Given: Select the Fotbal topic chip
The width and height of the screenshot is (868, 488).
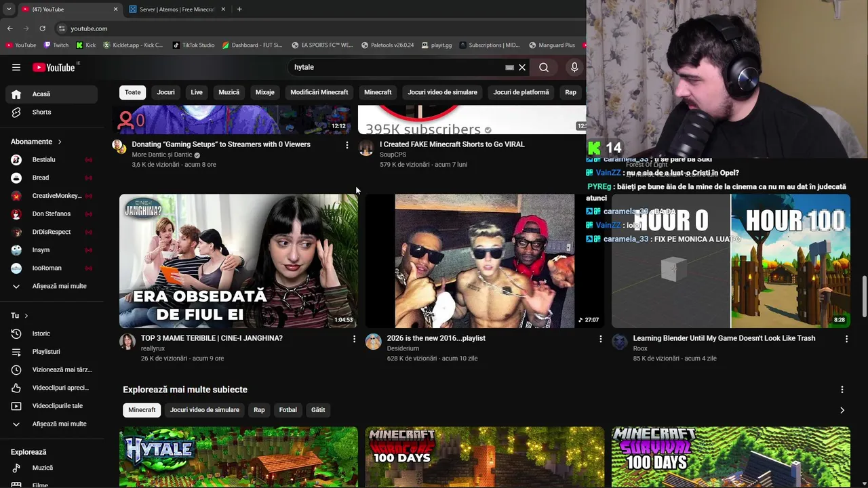Looking at the screenshot, I should (288, 410).
